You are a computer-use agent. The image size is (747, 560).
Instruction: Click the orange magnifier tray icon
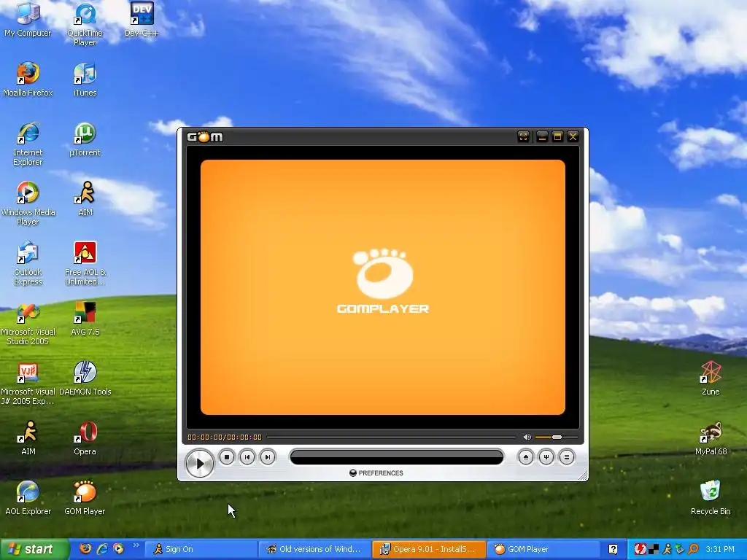coord(693,550)
